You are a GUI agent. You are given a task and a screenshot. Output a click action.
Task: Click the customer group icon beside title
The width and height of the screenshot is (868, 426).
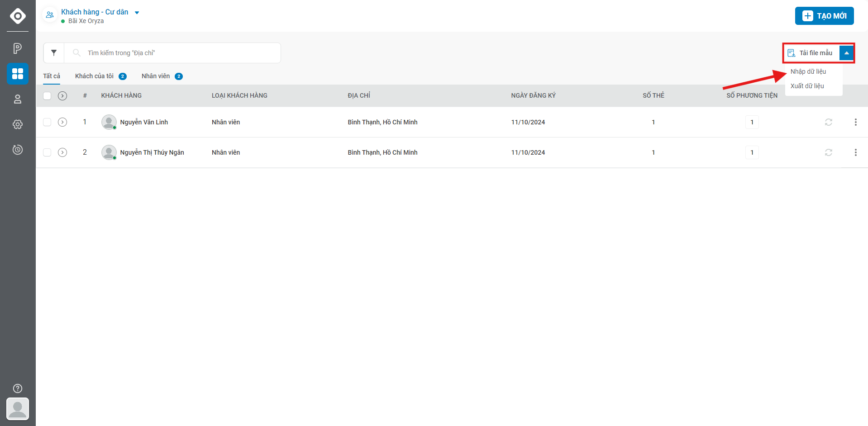click(x=50, y=15)
